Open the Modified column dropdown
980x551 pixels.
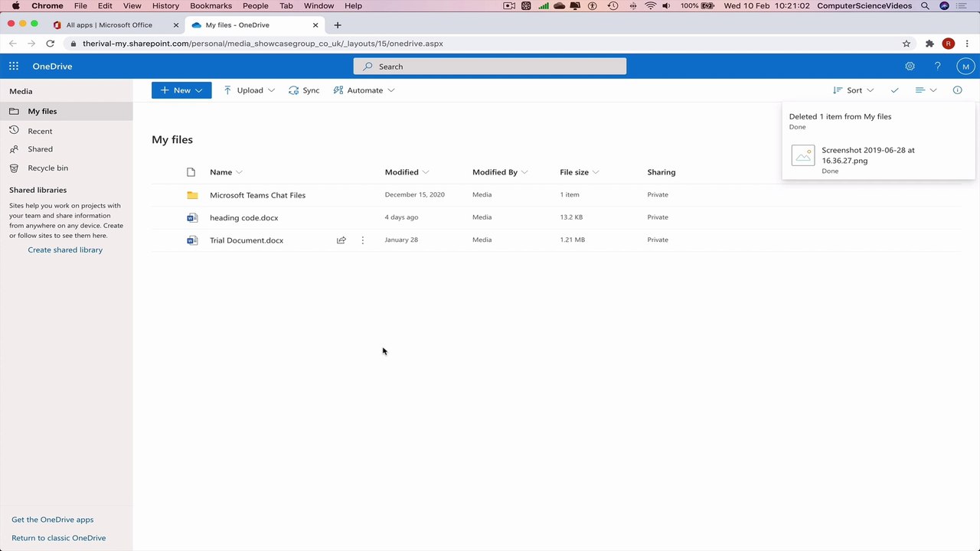click(407, 172)
